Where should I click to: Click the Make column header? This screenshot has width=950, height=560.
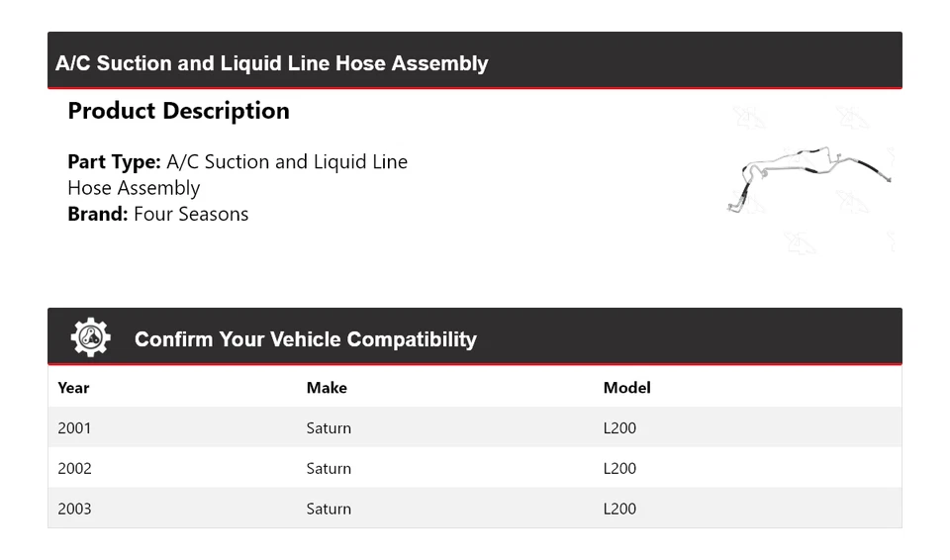point(327,388)
